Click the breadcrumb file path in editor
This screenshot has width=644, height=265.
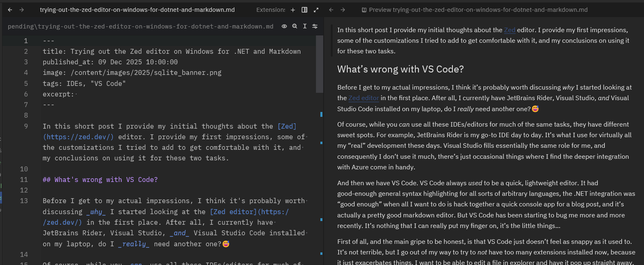pos(141,26)
